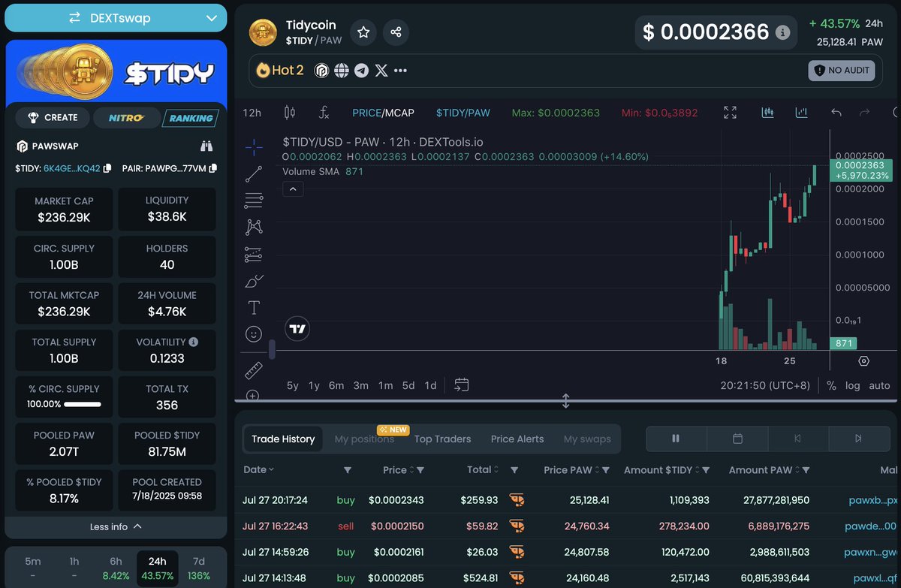
Task: Expand the DEXTswap dropdown
Action: click(x=116, y=18)
